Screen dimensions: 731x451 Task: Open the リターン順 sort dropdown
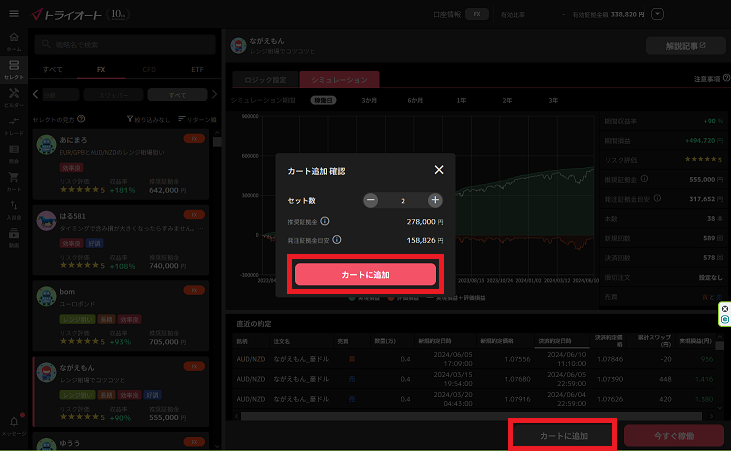pos(196,120)
